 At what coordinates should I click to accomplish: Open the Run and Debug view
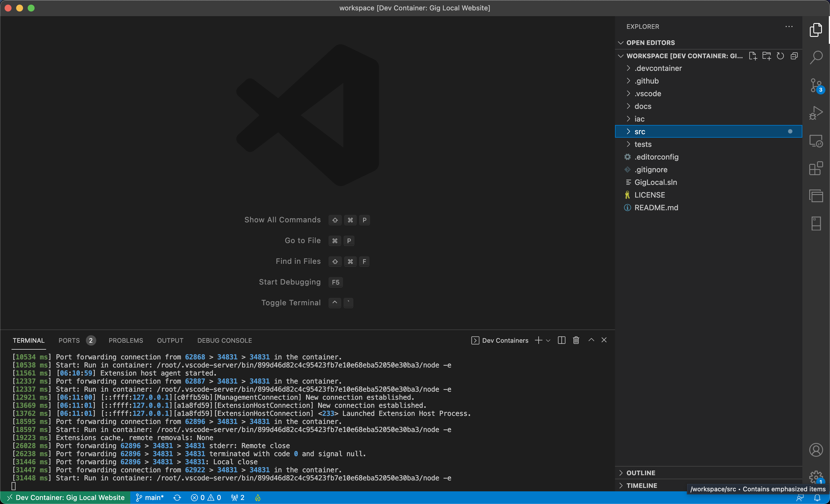(x=816, y=113)
